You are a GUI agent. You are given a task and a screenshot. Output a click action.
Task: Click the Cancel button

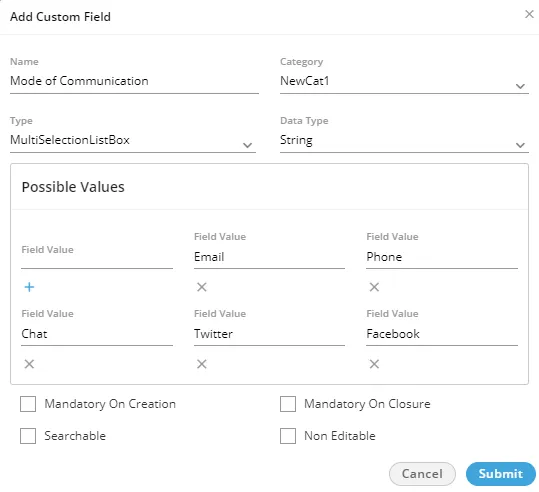(x=422, y=474)
